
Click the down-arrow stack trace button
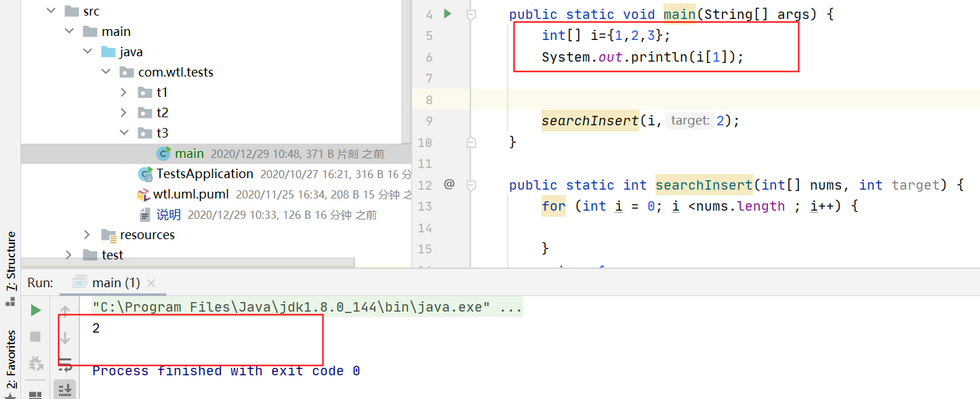pos(65,337)
